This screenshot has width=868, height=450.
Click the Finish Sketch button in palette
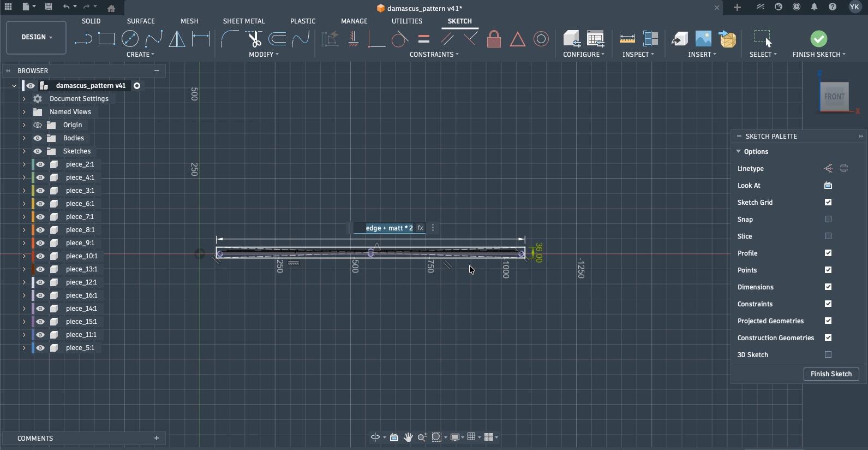tap(831, 374)
